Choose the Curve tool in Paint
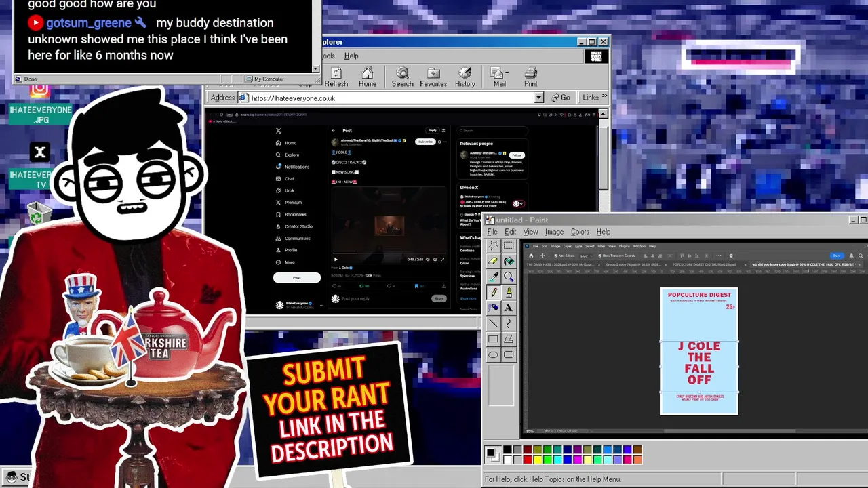 click(x=509, y=323)
